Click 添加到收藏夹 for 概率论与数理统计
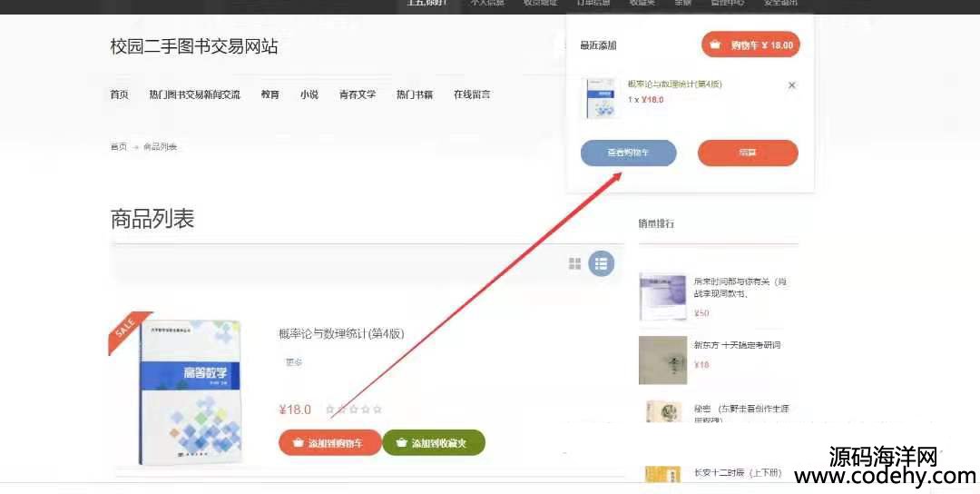Image resolution: width=980 pixels, height=494 pixels. coord(434,443)
